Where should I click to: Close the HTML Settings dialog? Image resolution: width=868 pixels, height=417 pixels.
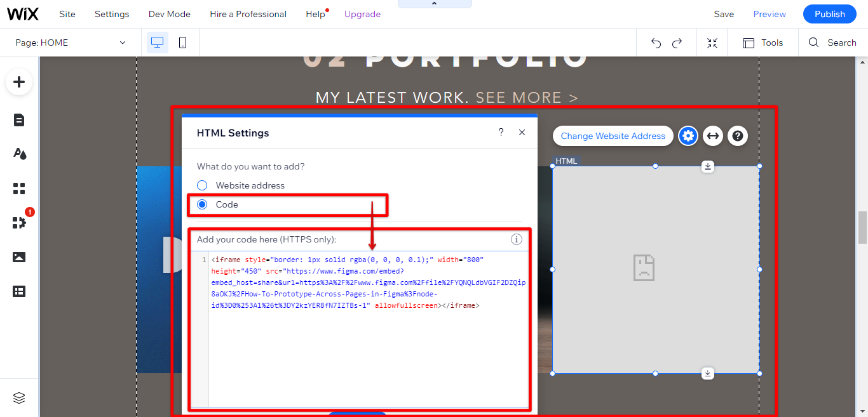click(522, 133)
